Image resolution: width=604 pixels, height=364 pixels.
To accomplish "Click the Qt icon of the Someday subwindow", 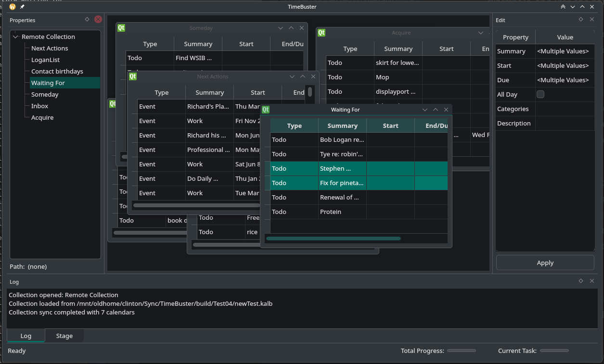I will [121, 28].
